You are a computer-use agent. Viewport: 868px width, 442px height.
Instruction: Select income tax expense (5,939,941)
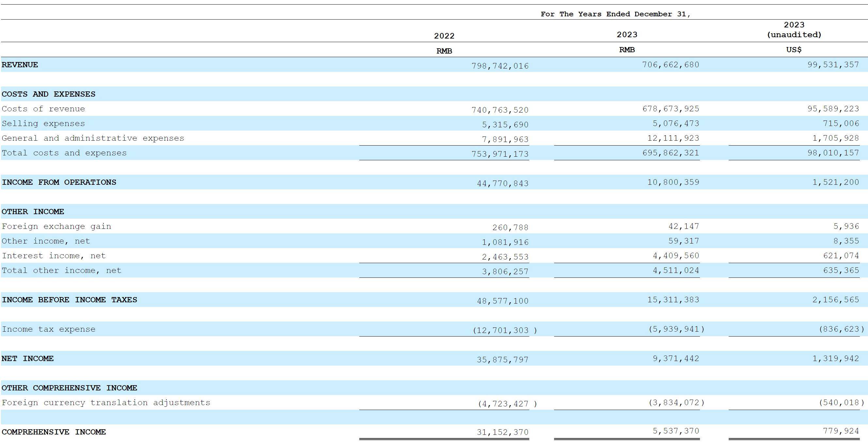pyautogui.click(x=676, y=329)
